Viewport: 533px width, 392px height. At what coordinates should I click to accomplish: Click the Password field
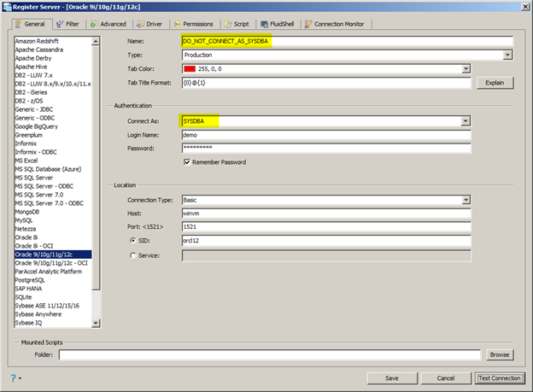(x=326, y=148)
